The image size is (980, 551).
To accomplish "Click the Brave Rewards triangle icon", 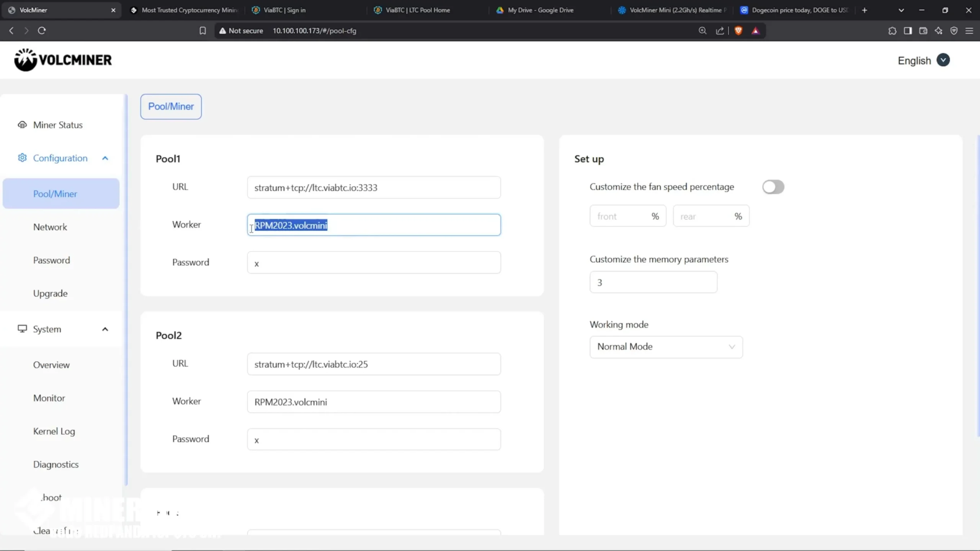I will [755, 31].
